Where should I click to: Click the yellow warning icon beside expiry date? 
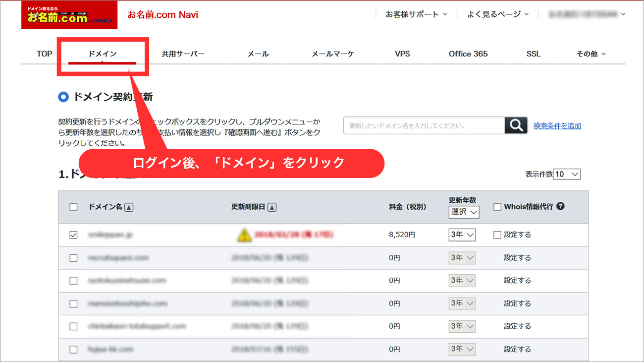pyautogui.click(x=244, y=235)
